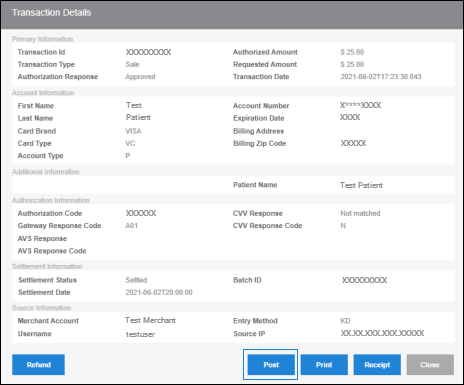The image size is (464, 385).
Task: Click the AVS Response Code label
Action: 52,251
